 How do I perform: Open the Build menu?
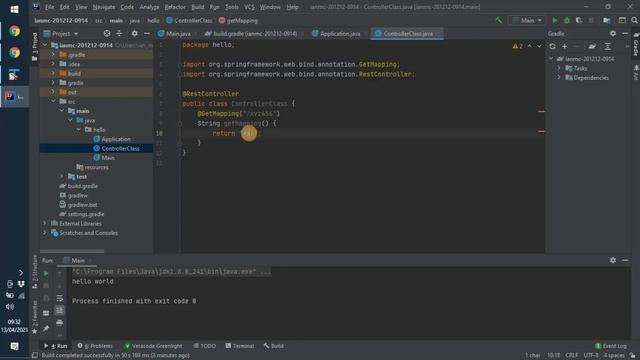[198, 7]
